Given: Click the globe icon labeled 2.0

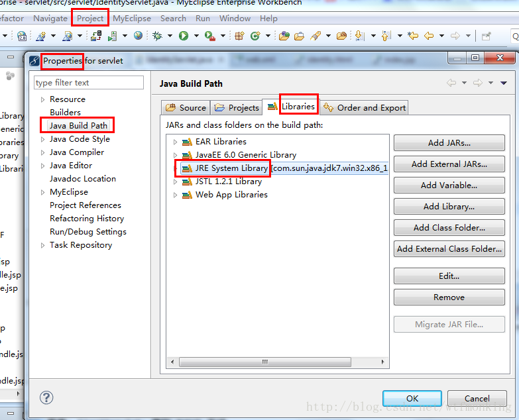Looking at the screenshot, I should click(x=22, y=36).
